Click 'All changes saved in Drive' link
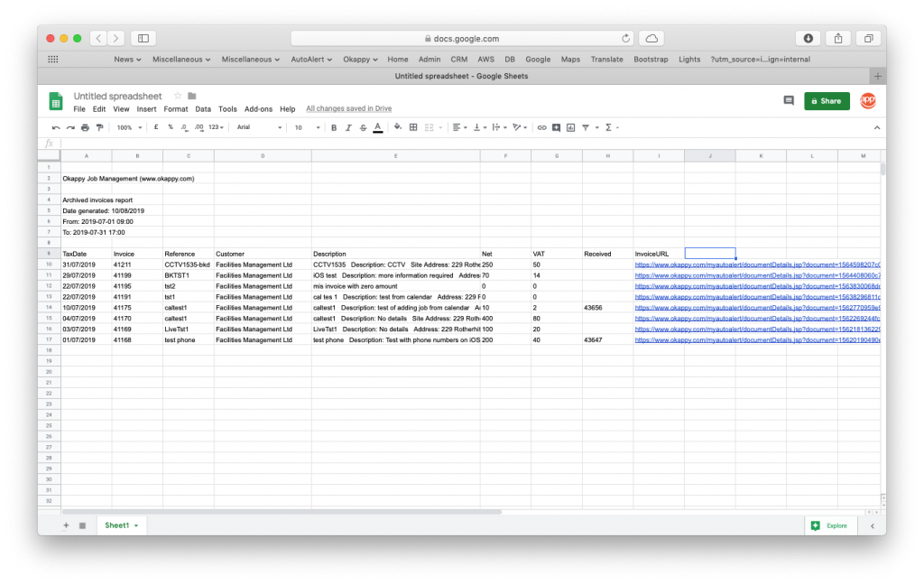The width and height of the screenshot is (924, 585). click(349, 108)
